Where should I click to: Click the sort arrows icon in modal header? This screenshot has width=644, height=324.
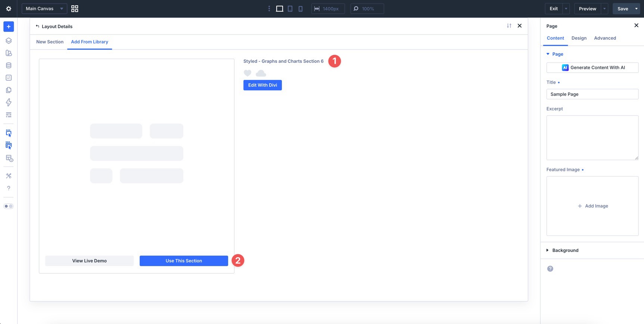pos(509,26)
